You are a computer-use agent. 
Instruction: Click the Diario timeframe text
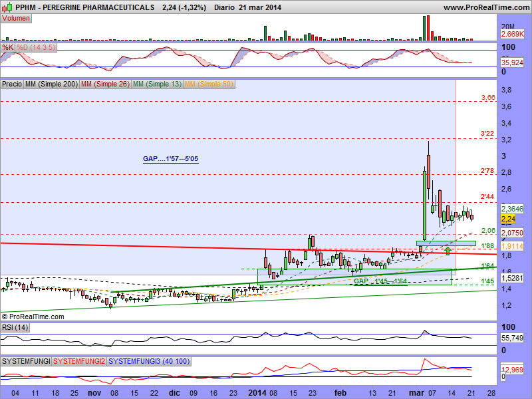pyautogui.click(x=224, y=7)
